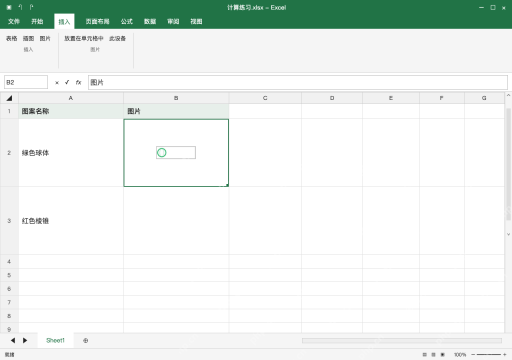Click the 100% zoom level

460,355
